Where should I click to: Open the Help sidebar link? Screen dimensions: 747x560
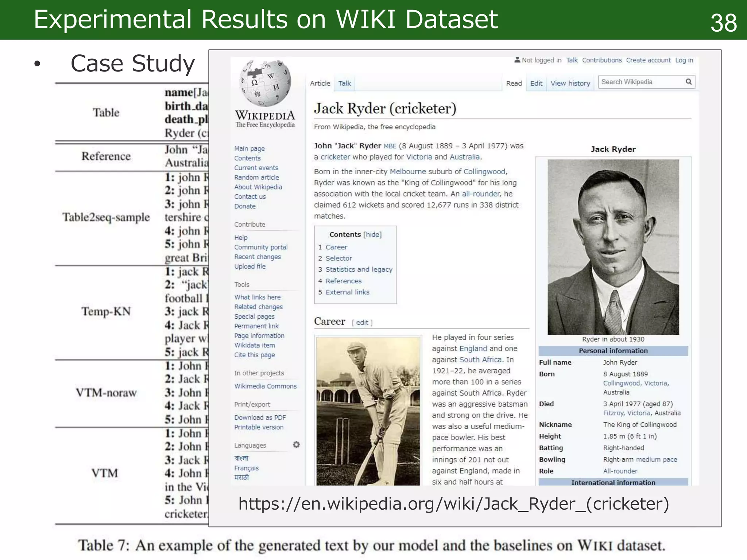tap(241, 238)
